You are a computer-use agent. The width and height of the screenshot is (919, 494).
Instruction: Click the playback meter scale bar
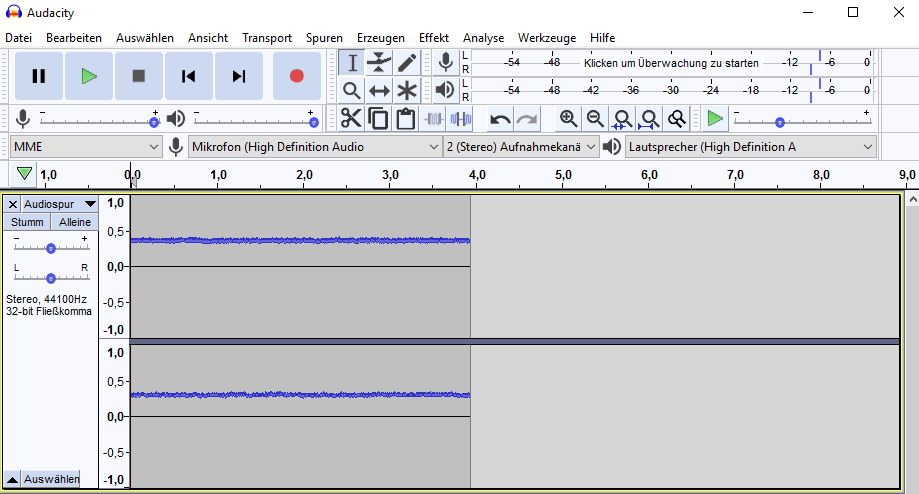[x=671, y=90]
